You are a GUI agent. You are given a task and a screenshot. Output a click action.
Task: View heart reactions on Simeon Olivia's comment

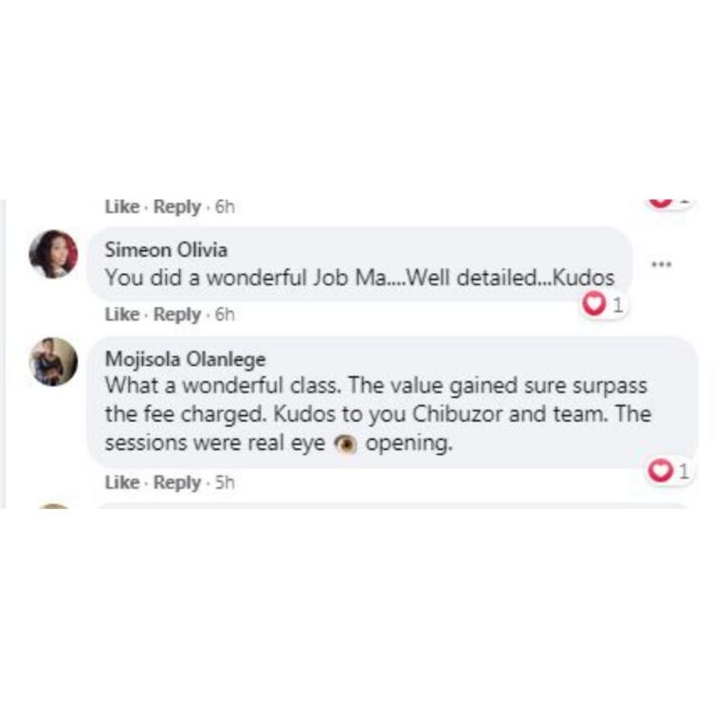point(604,305)
